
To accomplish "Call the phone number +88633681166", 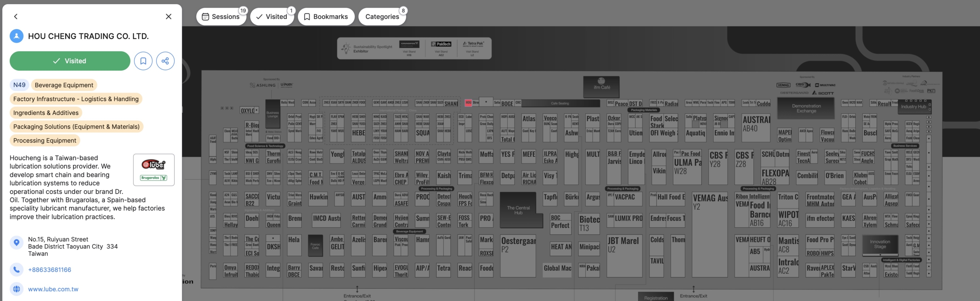I will (50, 270).
